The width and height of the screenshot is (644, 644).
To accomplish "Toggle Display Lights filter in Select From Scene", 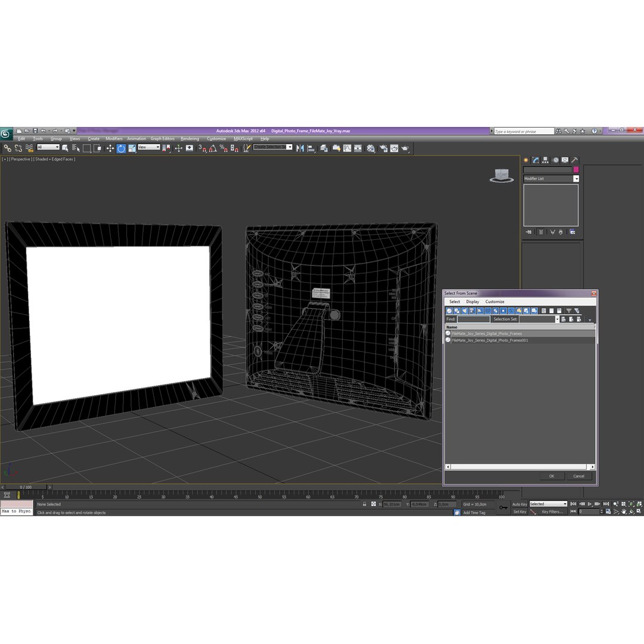I will (x=465, y=311).
